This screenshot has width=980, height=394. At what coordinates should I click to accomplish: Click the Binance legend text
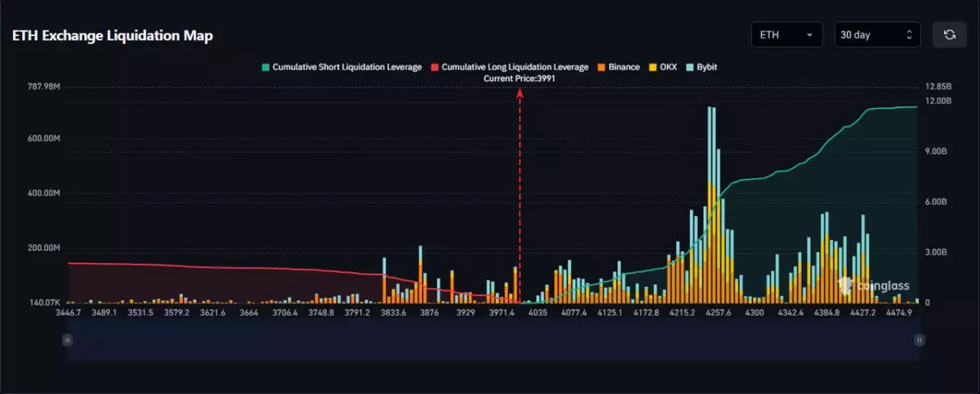(x=624, y=67)
